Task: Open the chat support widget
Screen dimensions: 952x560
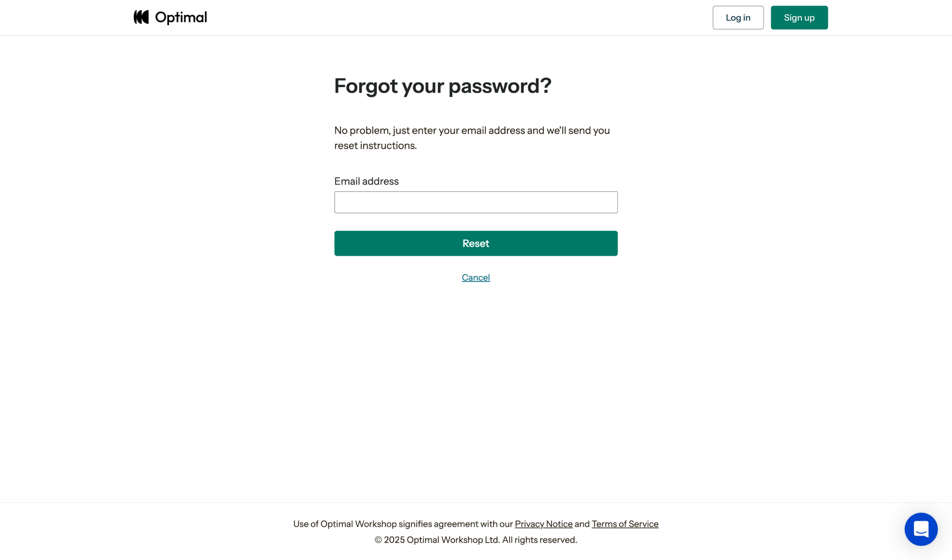Action: pyautogui.click(x=921, y=529)
